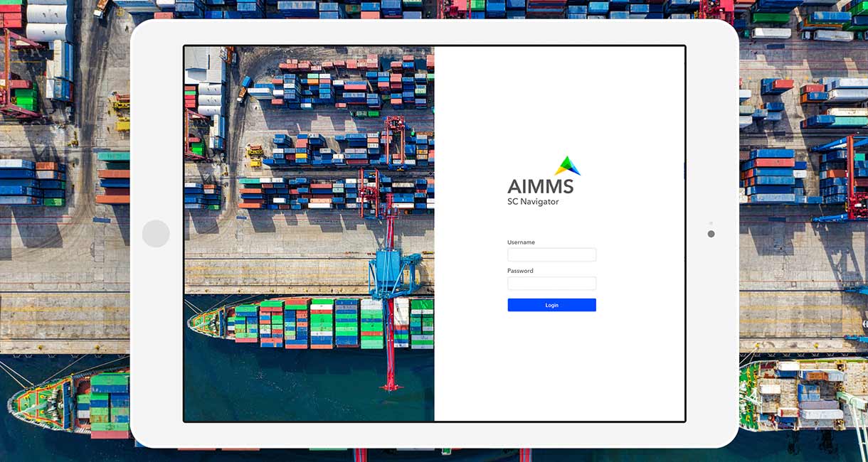868x462 pixels.
Task: Click the "SC Navigator" text
Action: (x=533, y=202)
